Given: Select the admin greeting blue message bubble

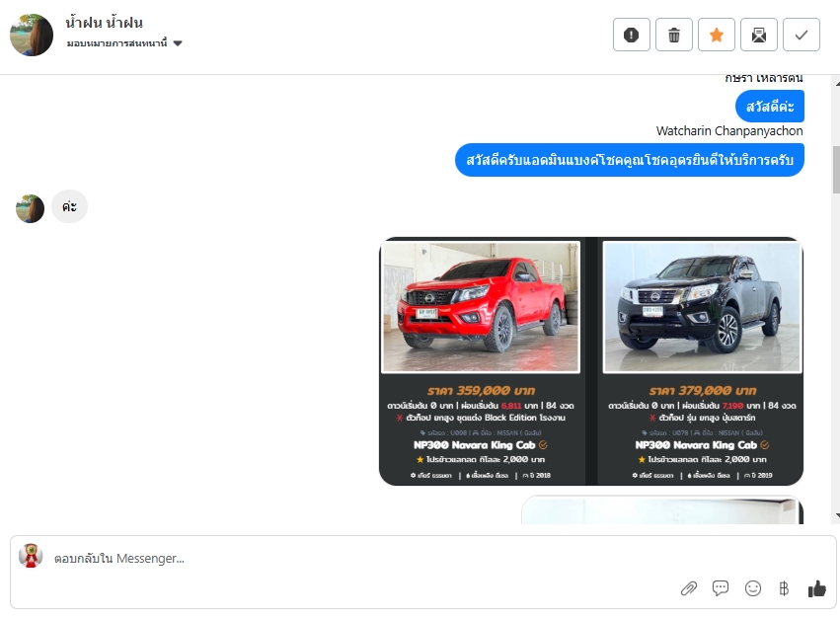Looking at the screenshot, I should (x=630, y=160).
